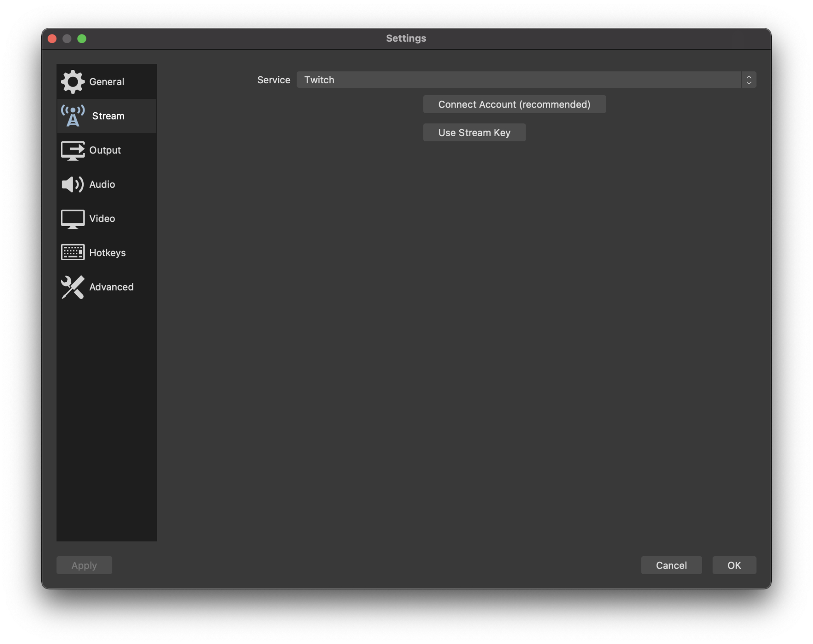Viewport: 813px width, 644px height.
Task: Click the Apply button
Action: click(84, 565)
